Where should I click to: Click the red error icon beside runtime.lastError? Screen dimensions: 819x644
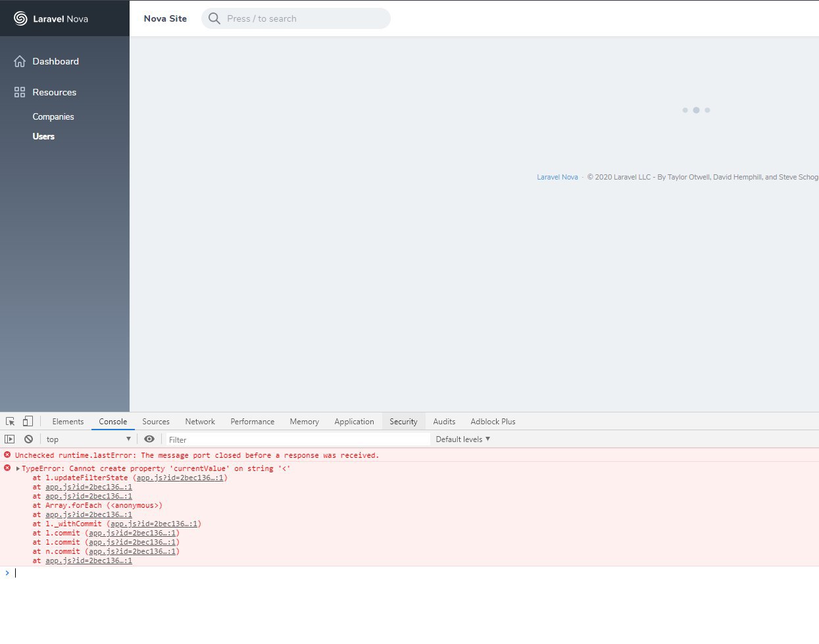click(7, 455)
